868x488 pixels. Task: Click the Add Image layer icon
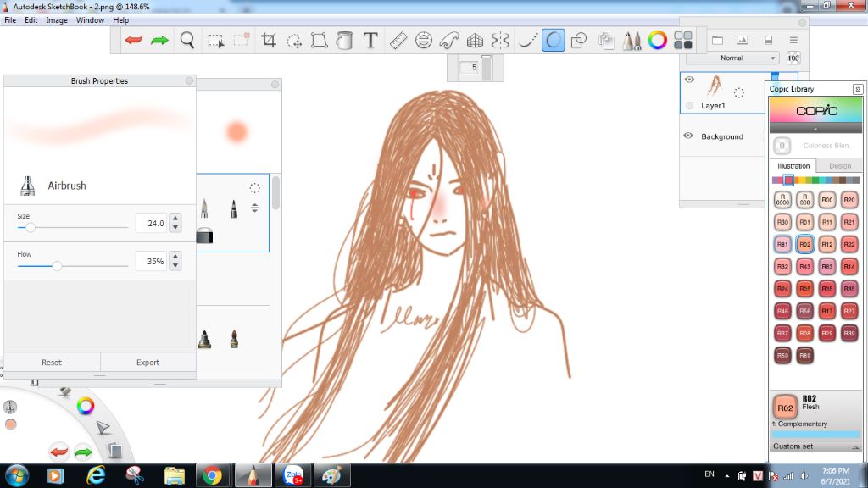coord(743,40)
